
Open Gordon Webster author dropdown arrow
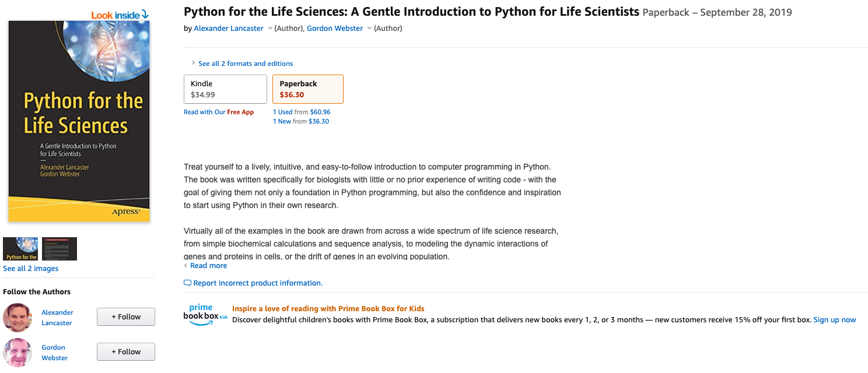[x=369, y=29]
